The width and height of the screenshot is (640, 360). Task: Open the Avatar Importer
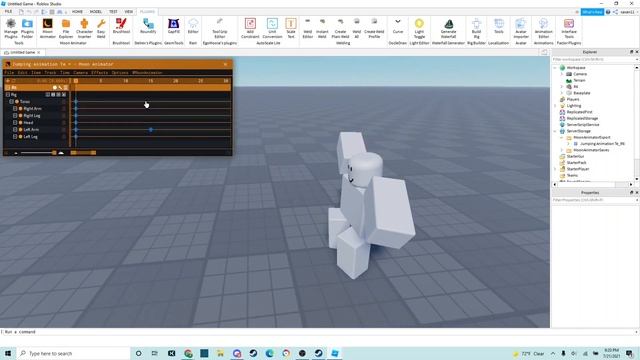click(521, 29)
